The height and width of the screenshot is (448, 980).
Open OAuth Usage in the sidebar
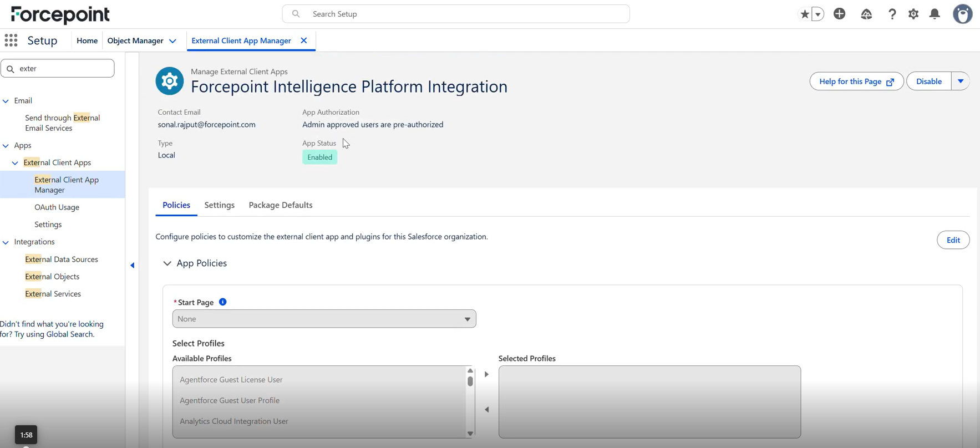(x=57, y=207)
